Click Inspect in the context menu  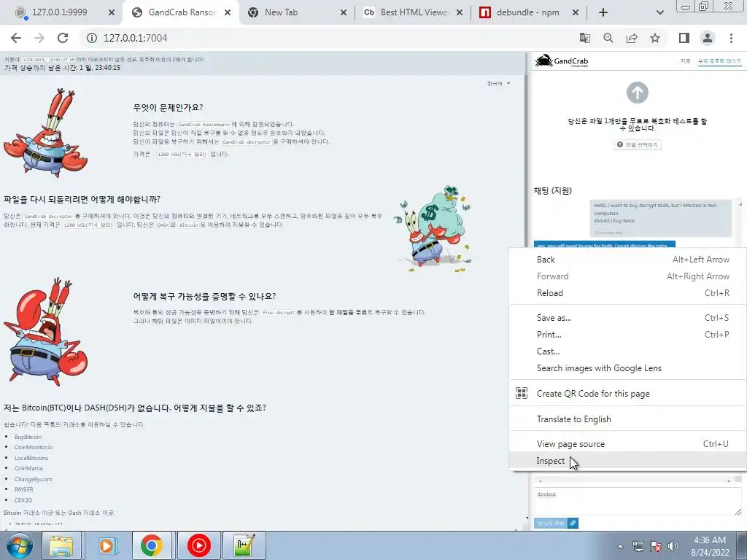tap(628, 461)
